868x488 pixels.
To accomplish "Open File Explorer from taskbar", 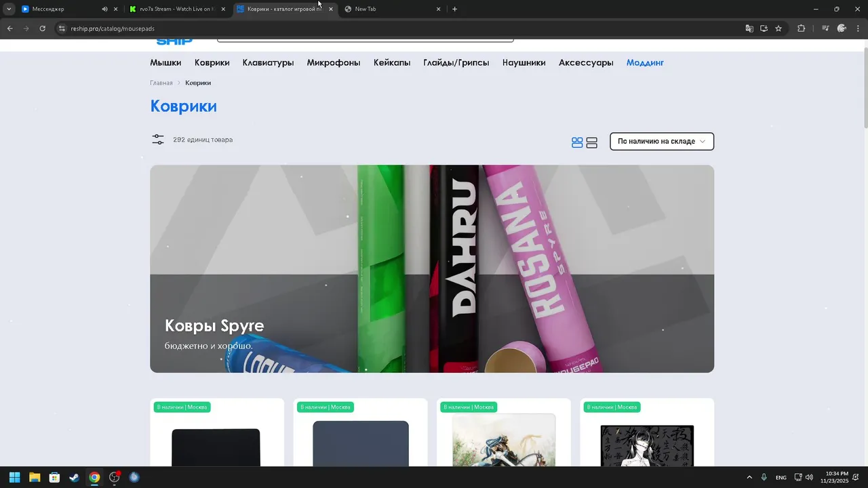I will 35,477.
